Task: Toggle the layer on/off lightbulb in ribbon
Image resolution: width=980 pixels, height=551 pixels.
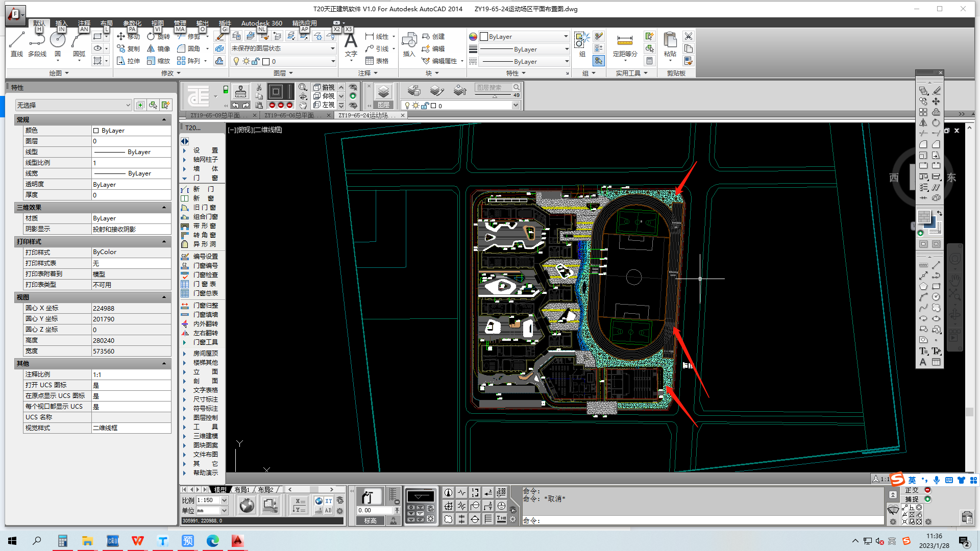Action: (x=236, y=61)
